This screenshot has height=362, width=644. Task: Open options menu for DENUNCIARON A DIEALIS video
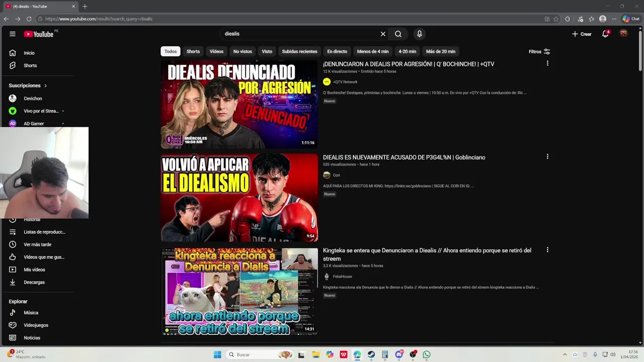(x=547, y=63)
